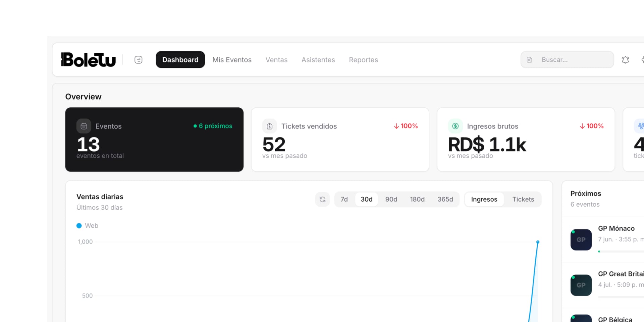Switch to the Ventas tab
644x322 pixels.
tap(276, 60)
